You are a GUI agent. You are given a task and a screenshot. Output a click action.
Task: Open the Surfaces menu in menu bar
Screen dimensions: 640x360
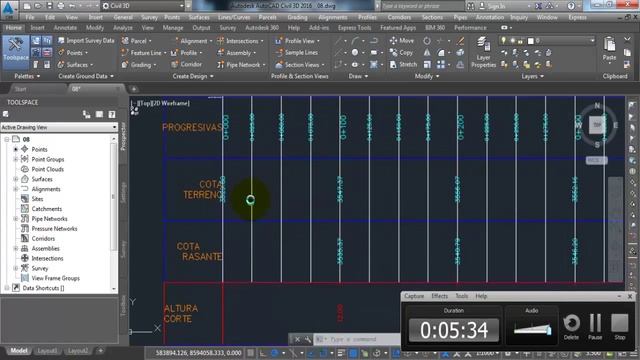pyautogui.click(x=199, y=17)
